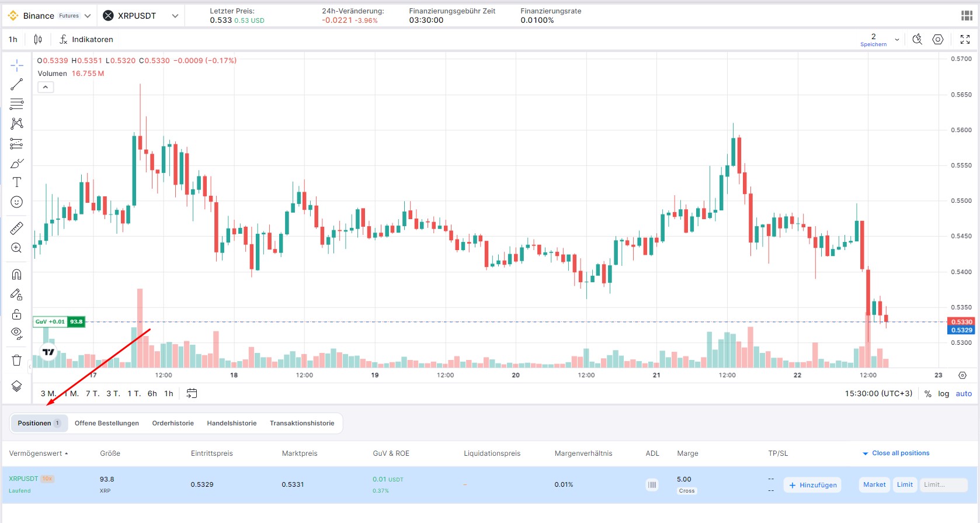Click the ADL indicator bars icon
This screenshot has height=523, width=980.
(652, 484)
